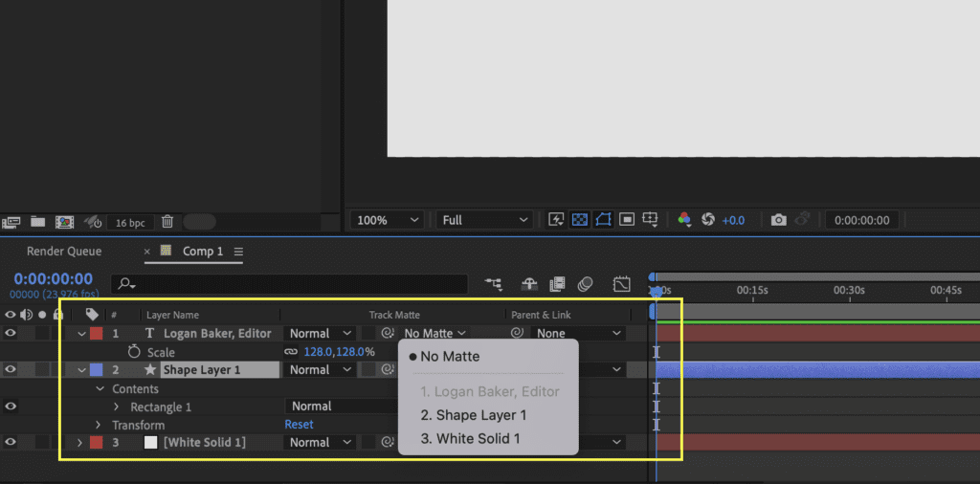Screen dimensions: 980x484
Task: Change the Logan Baker, Editor label color
Action: point(97,334)
